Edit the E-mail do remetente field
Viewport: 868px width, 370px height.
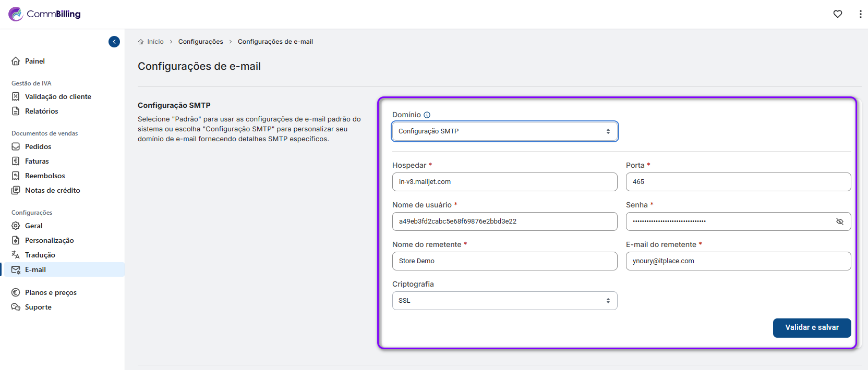pos(738,261)
